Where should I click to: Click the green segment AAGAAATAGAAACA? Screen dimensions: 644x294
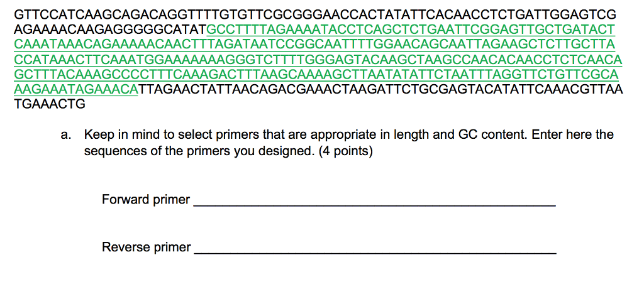click(x=76, y=89)
